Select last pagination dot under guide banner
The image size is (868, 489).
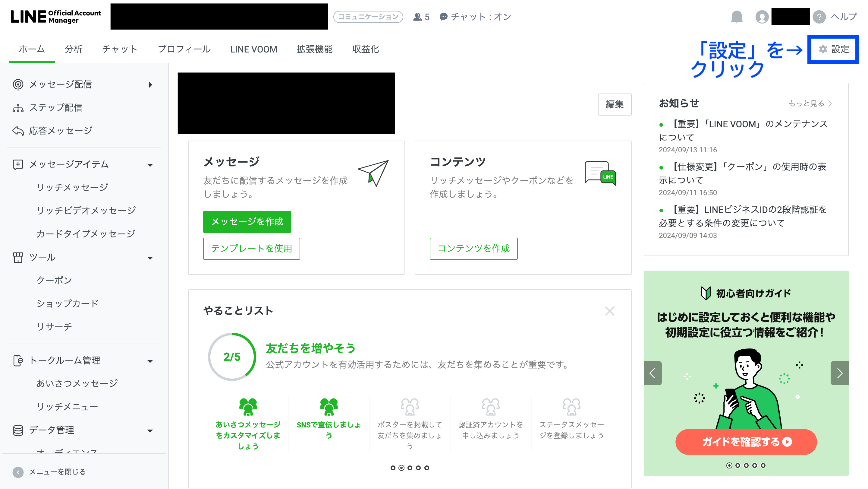(763, 465)
